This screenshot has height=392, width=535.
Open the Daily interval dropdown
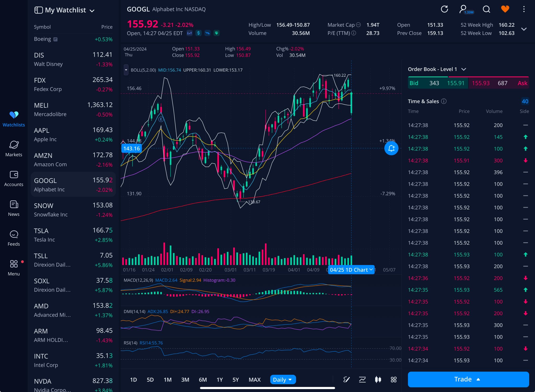click(x=283, y=379)
